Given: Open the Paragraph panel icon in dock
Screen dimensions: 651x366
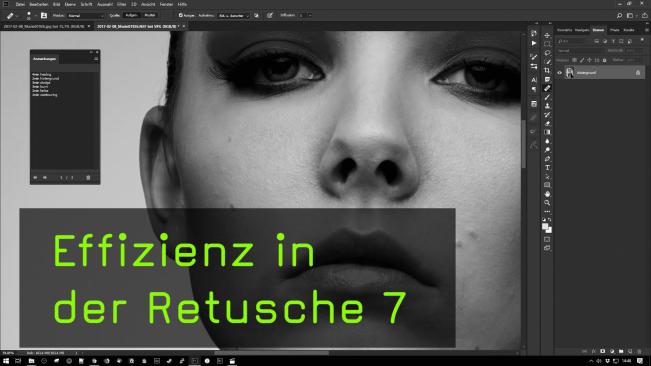Looking at the screenshot, I should pos(534,89).
